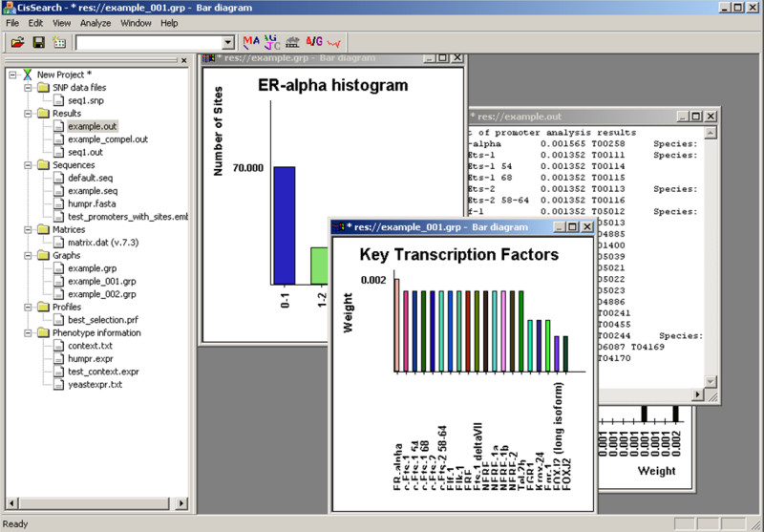Viewport: 764px width, 532px height.
Task: Click the SNP data files folder icon
Action: click(43, 87)
